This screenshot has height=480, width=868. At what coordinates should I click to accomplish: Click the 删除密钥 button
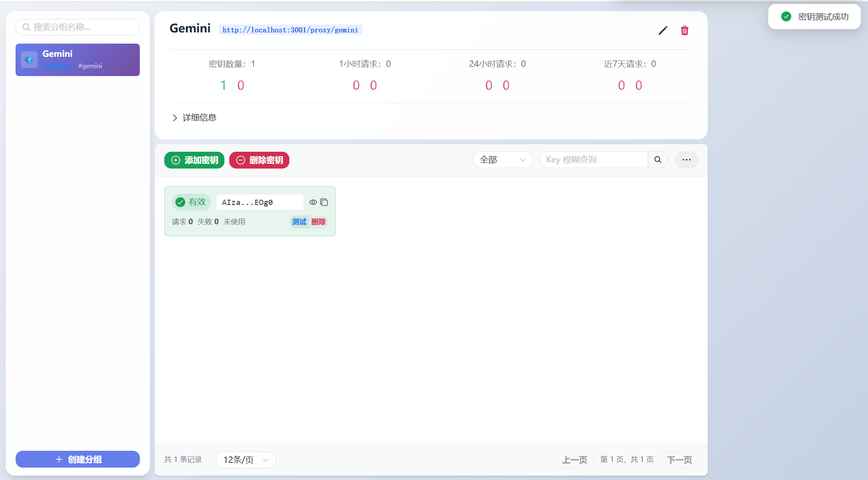(x=259, y=160)
